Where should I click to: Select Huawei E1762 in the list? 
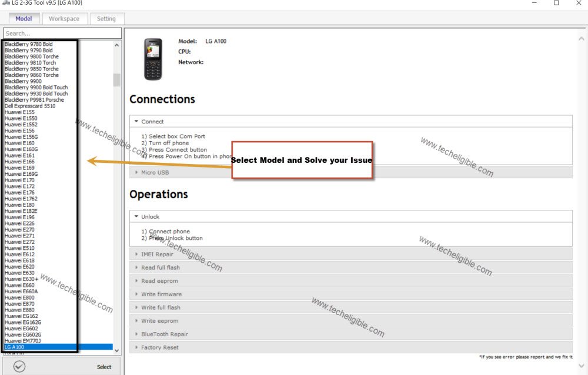click(21, 199)
